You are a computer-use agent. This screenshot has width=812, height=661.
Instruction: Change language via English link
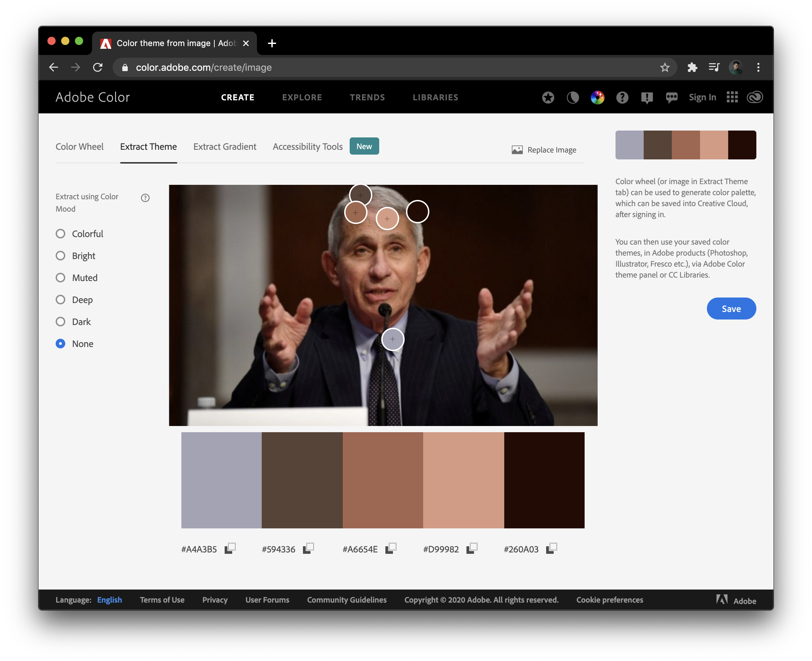(x=110, y=600)
